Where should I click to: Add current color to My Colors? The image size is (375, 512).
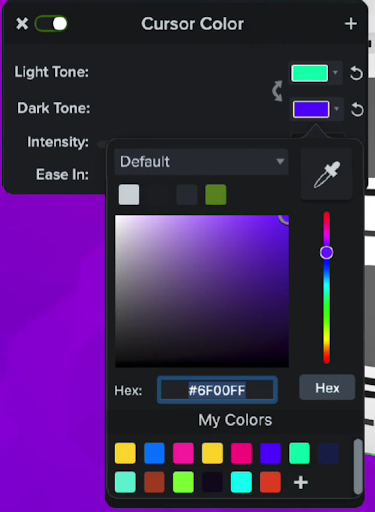point(301,482)
